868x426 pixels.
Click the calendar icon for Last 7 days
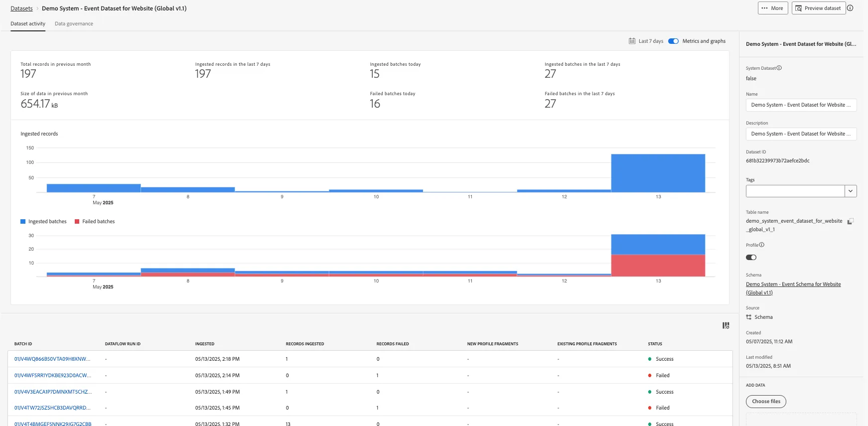pyautogui.click(x=632, y=41)
